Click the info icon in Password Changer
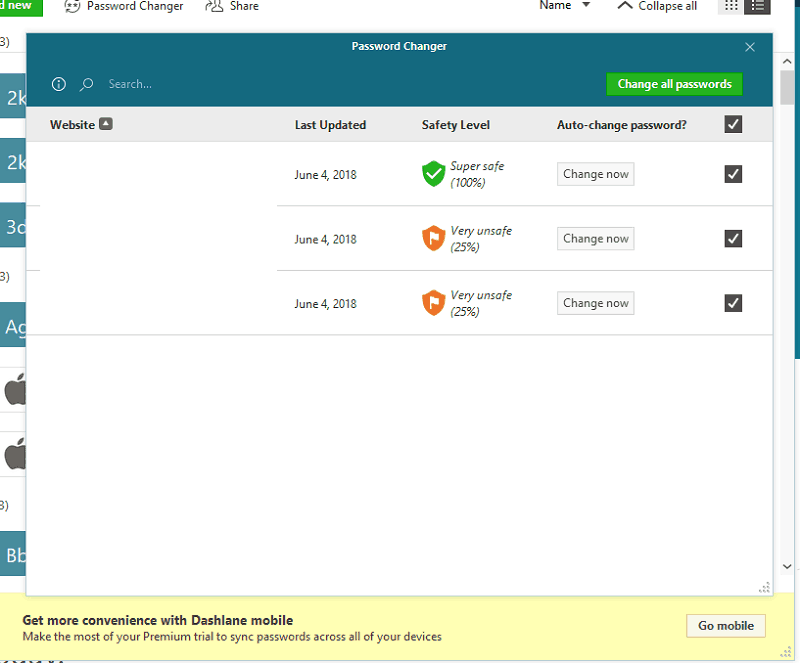Image resolution: width=800 pixels, height=663 pixels. click(x=59, y=84)
